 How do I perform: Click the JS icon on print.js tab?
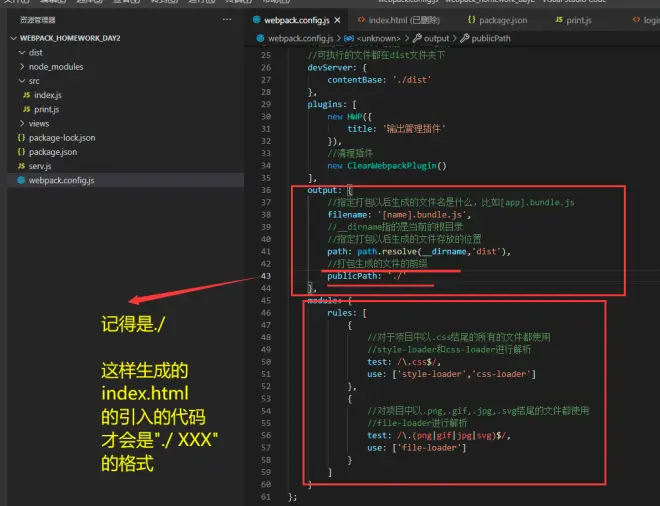(x=559, y=20)
